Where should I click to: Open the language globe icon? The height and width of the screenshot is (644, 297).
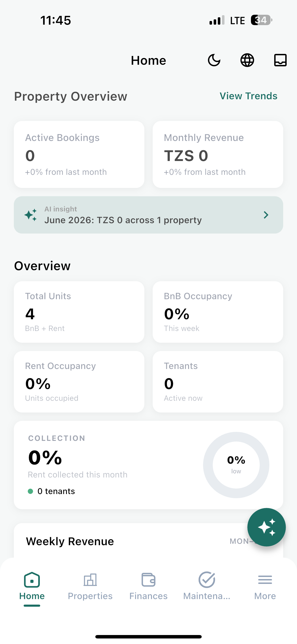point(247,60)
